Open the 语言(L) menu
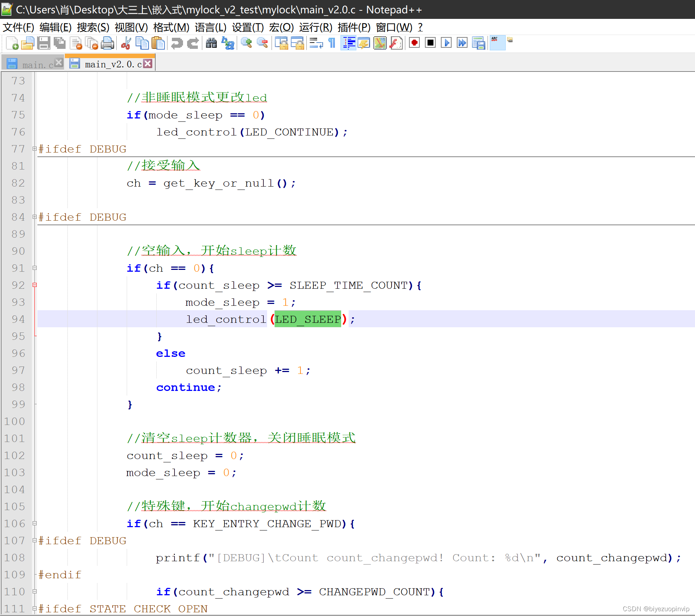The width and height of the screenshot is (695, 616). click(210, 27)
